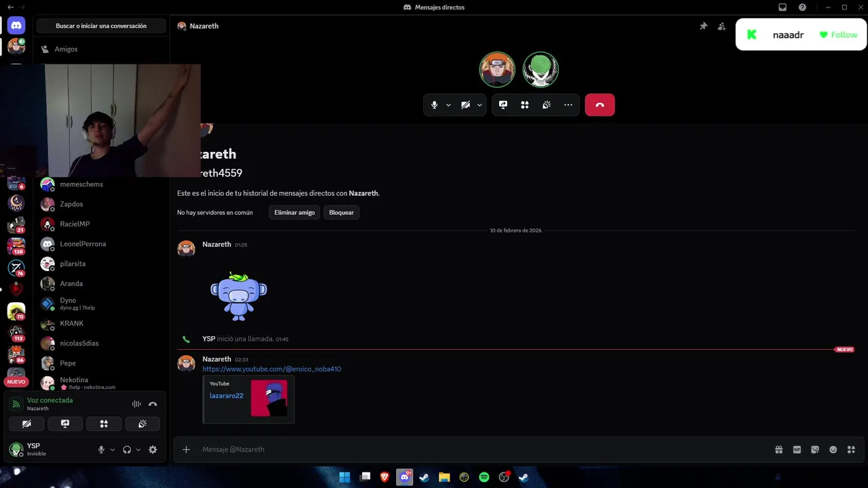Image resolution: width=868 pixels, height=488 pixels.
Task: Focus the Mensaje @Nazareth input field
Action: pos(485,449)
